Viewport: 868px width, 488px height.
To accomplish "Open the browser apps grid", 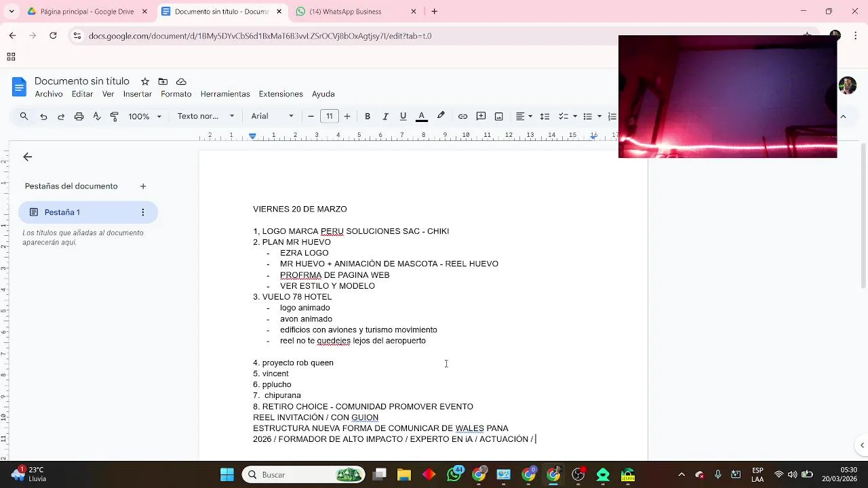I will [x=11, y=58].
